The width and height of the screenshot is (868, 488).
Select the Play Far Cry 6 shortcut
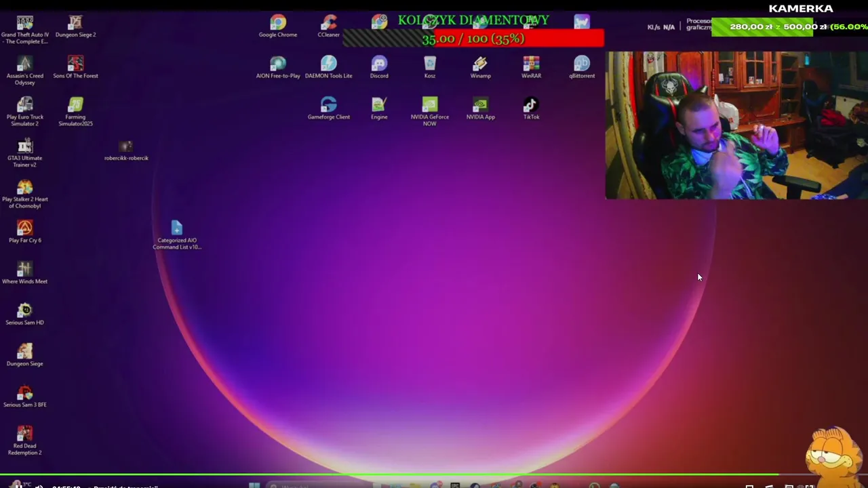pyautogui.click(x=25, y=232)
